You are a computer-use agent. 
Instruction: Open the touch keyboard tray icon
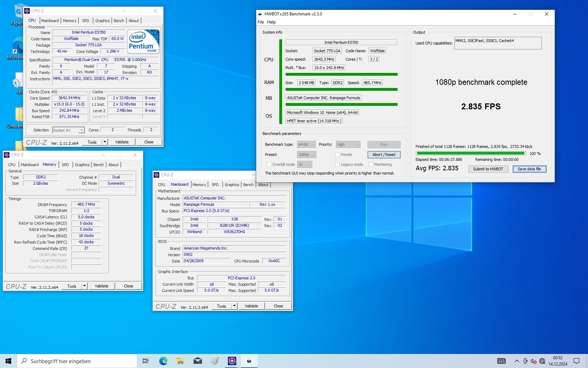coord(501,361)
